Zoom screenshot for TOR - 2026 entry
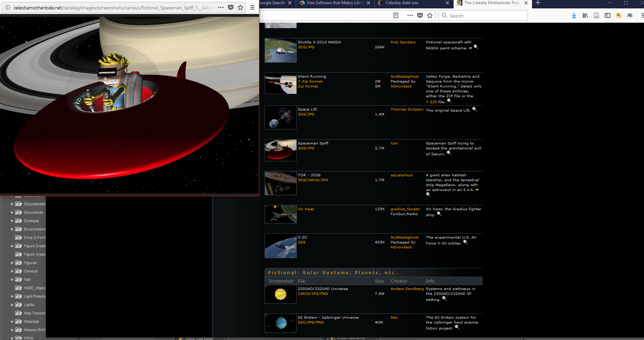The width and height of the screenshot is (644, 340). [x=428, y=194]
